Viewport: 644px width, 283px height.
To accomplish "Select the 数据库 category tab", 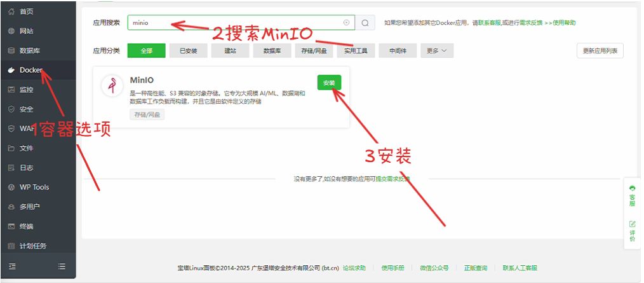I will [x=272, y=51].
